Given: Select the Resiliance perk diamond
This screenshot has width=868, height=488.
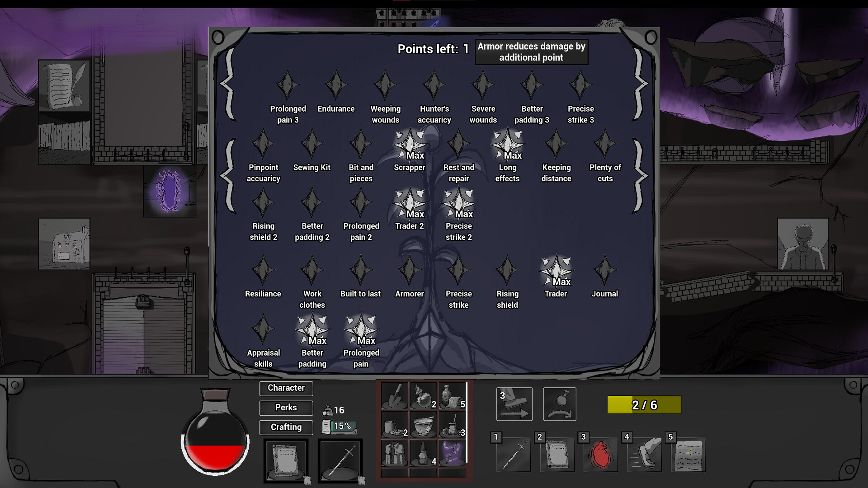Looking at the screenshot, I should tap(263, 270).
